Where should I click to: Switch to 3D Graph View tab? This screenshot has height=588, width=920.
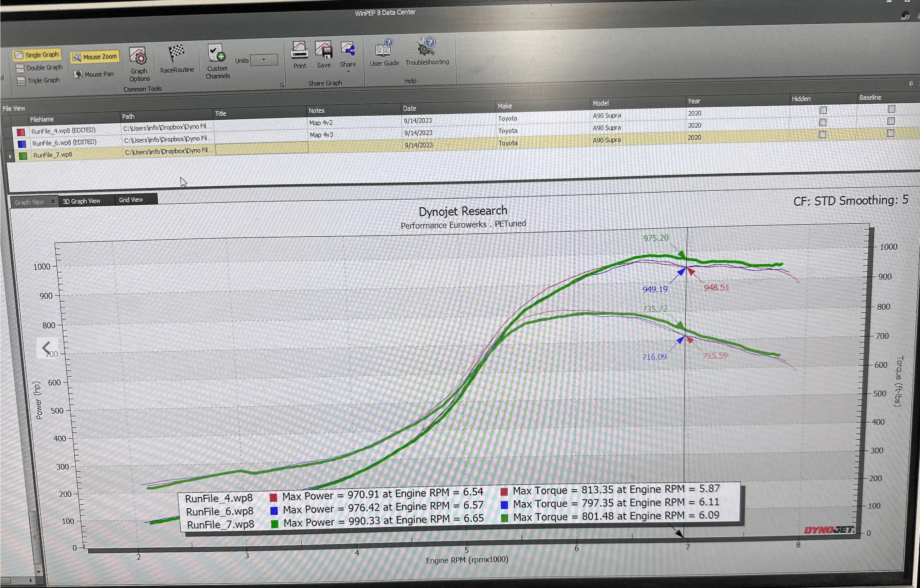[81, 201]
